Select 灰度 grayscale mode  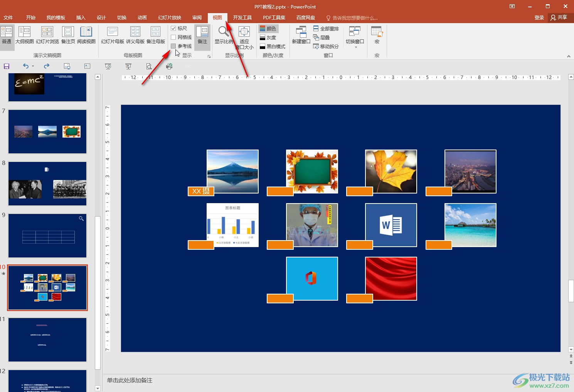point(268,37)
